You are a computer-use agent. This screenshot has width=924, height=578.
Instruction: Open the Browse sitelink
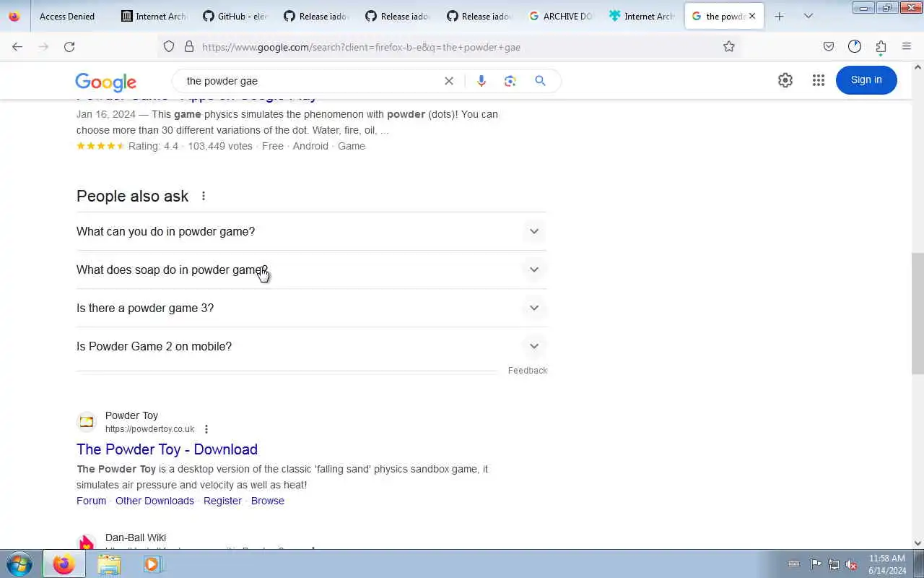[268, 501]
